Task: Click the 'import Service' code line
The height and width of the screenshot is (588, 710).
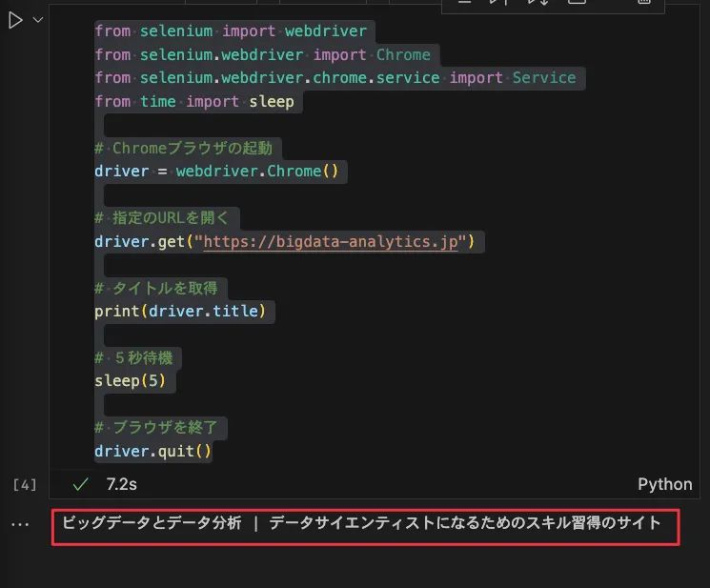Action: coord(335,78)
